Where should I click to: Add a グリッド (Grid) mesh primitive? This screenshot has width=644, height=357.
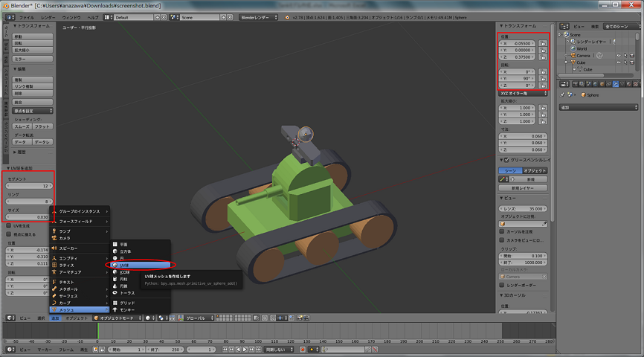click(127, 303)
